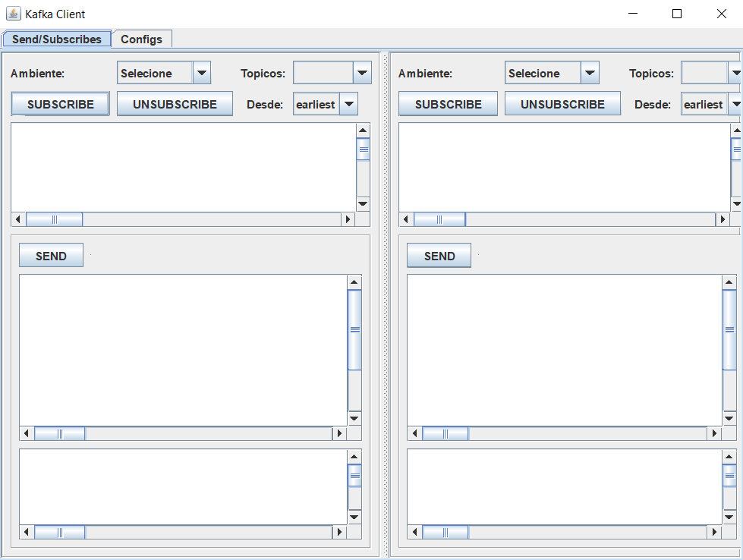Click up arrow of left subscribe area scrollbar
The height and width of the screenshot is (560, 743).
click(x=363, y=131)
